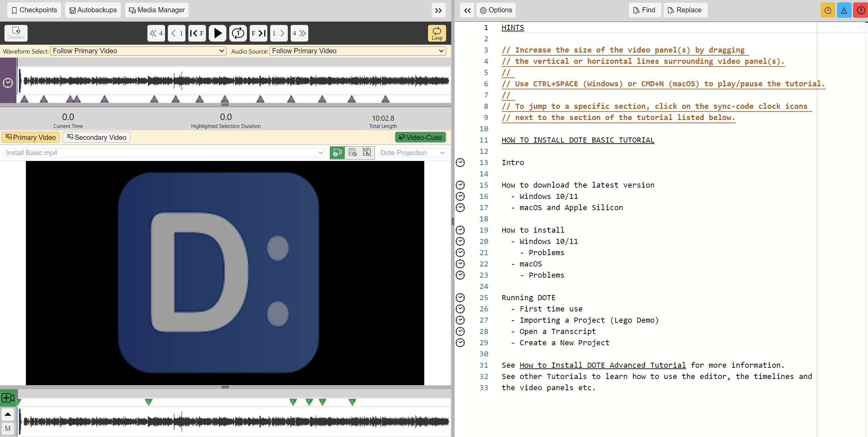Select the Primary Video tab
Image resolution: width=868 pixels, height=437 pixels.
point(31,137)
